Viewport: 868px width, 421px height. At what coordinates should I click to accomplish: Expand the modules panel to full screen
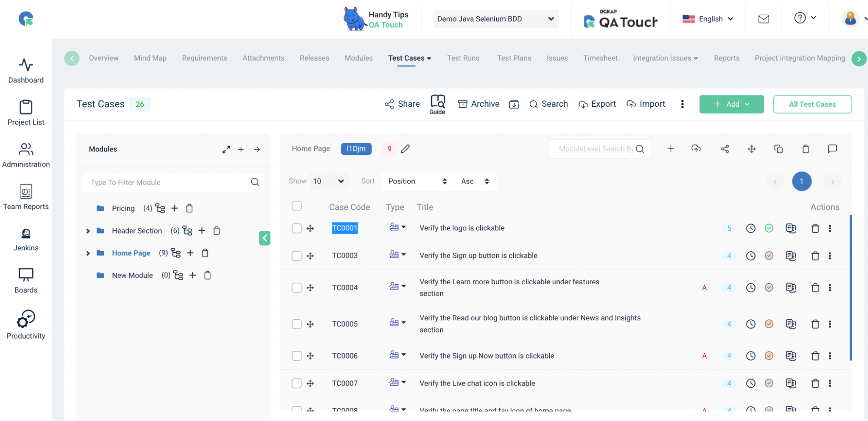pyautogui.click(x=226, y=149)
